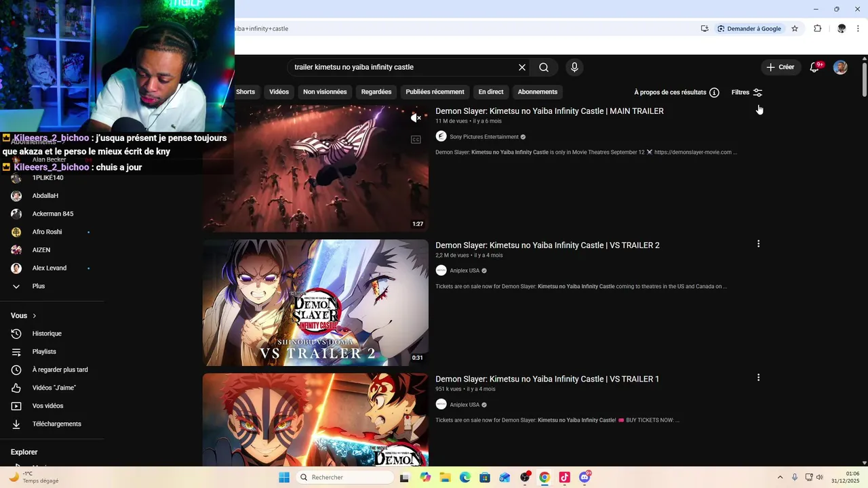Open the weather widget on taskbar
The image size is (868, 488).
coord(33,477)
